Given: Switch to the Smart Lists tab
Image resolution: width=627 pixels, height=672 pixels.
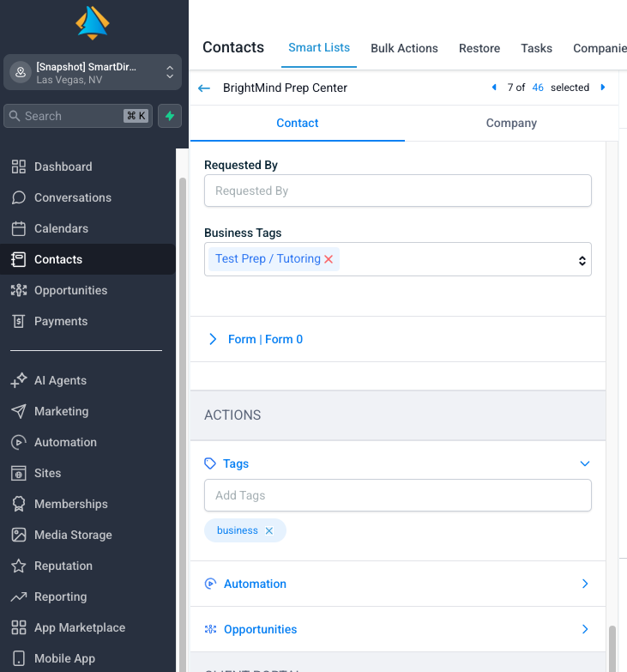Looking at the screenshot, I should point(319,47).
